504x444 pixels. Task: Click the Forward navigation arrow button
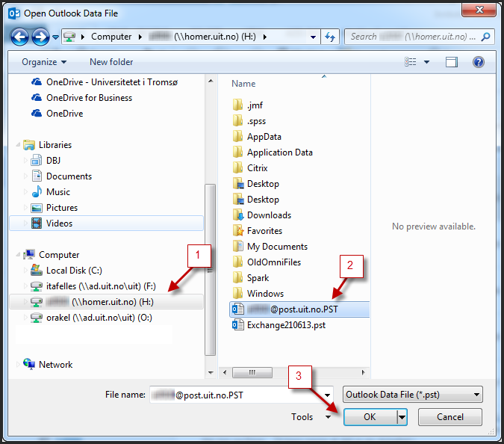point(41,37)
